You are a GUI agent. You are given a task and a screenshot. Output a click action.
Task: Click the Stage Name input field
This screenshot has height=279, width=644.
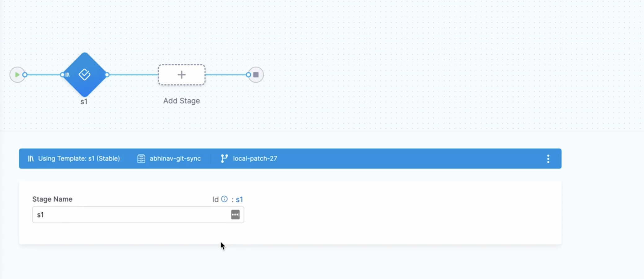[x=130, y=215]
